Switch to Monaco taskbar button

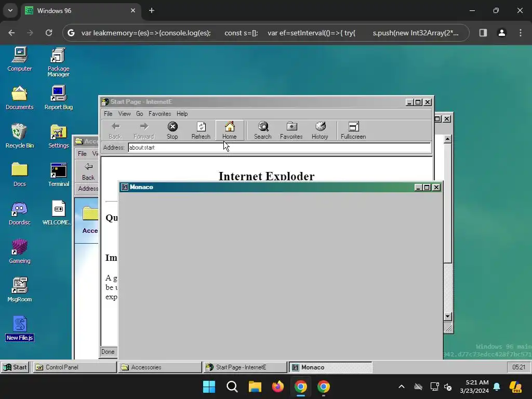[x=331, y=367]
